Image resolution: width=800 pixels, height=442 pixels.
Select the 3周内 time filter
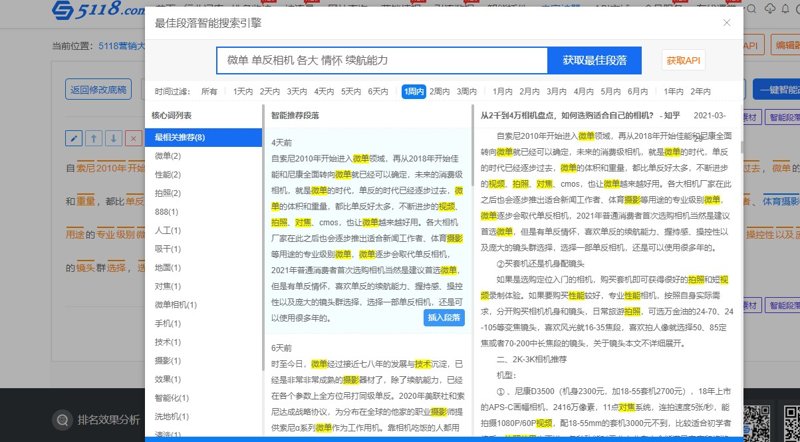point(466,91)
